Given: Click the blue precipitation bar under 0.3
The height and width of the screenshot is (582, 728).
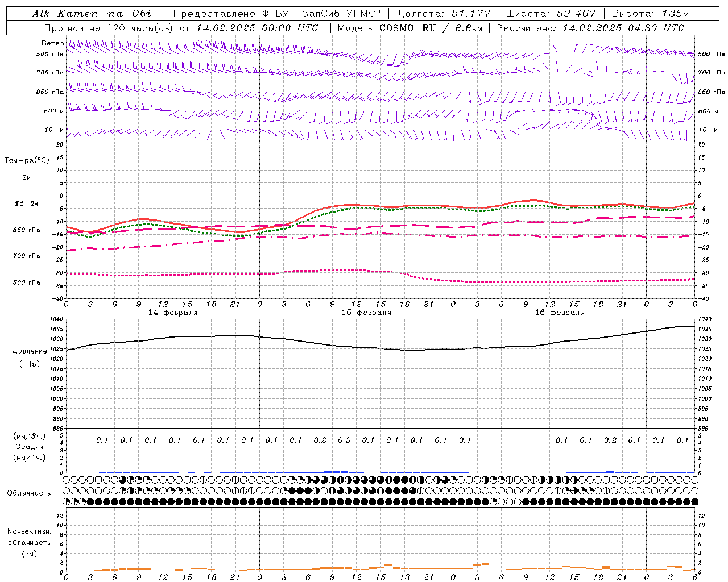Looking at the screenshot, I should point(340,472).
